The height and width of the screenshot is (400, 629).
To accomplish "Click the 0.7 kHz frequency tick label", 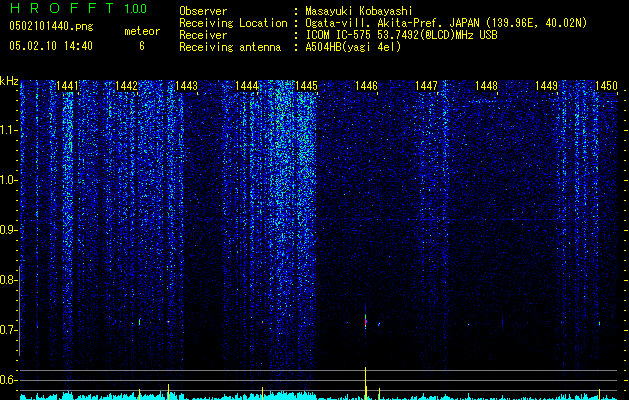I will tap(7, 330).
